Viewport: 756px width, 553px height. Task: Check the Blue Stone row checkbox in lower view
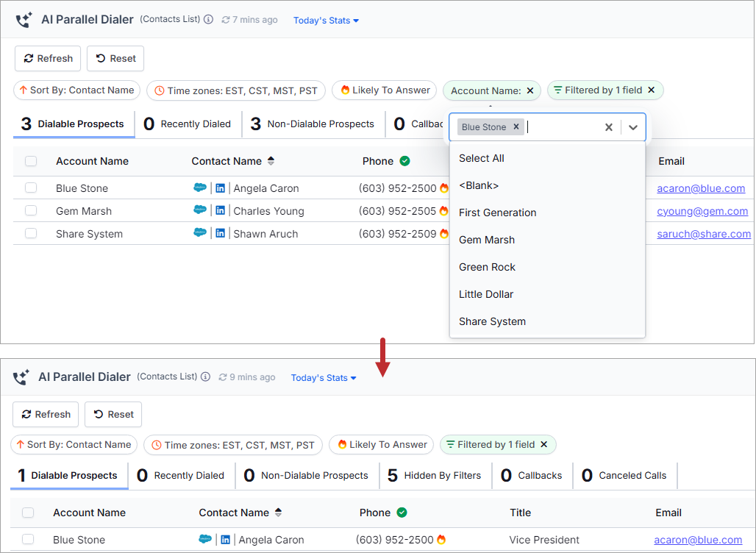tap(28, 539)
